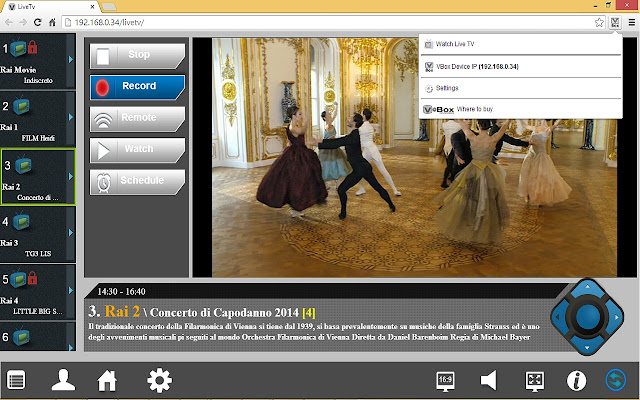Open the channel list icon in bottom bar

tap(16, 380)
